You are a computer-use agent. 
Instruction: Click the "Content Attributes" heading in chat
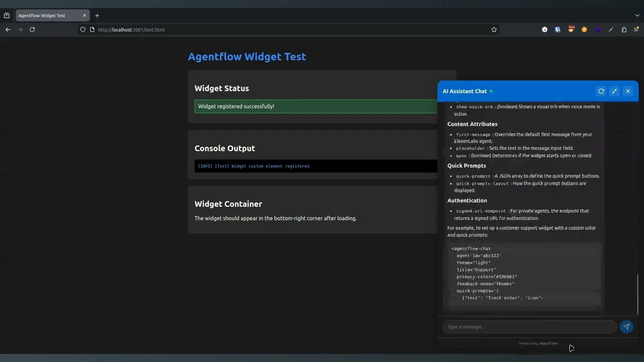[x=472, y=124]
